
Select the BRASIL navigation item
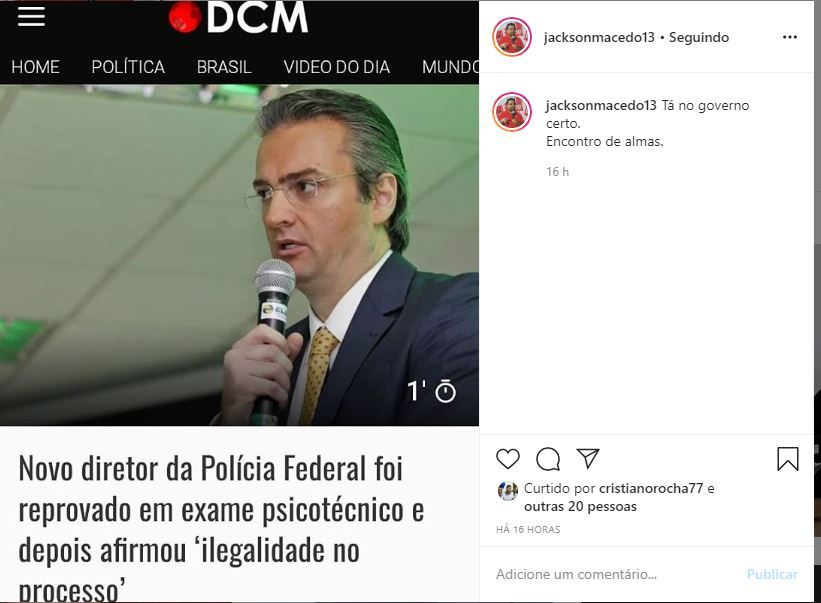(x=224, y=67)
